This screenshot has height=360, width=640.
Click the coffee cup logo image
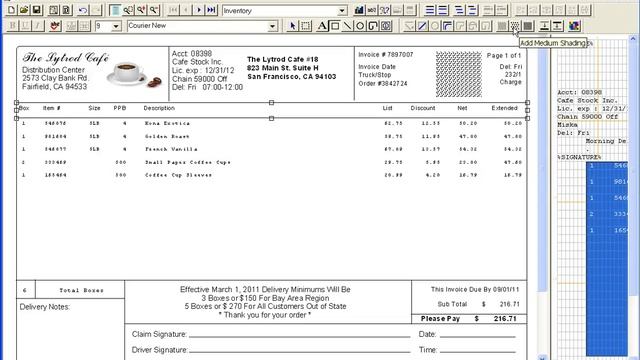(133, 74)
